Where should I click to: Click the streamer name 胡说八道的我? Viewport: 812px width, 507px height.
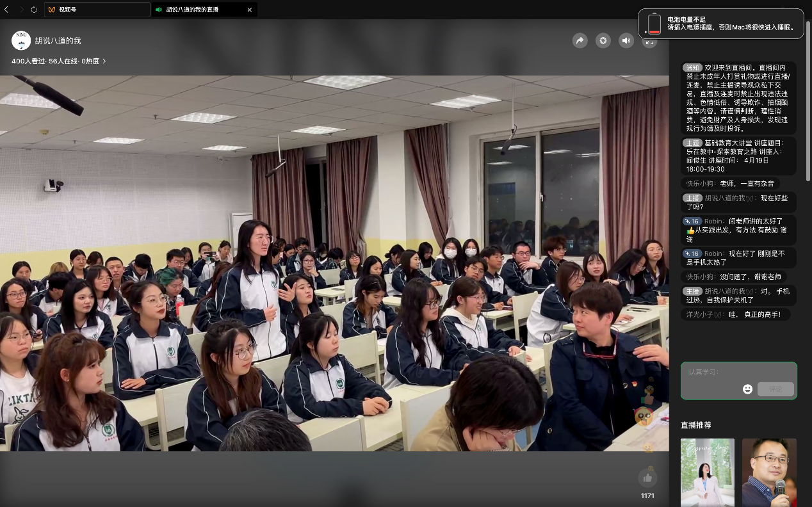58,41
